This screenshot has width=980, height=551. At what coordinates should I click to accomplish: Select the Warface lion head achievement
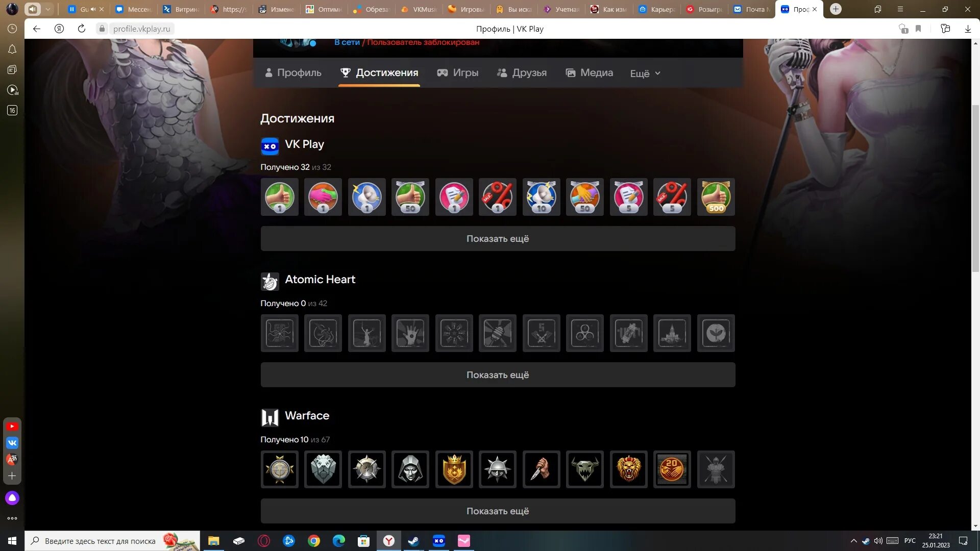tap(628, 469)
